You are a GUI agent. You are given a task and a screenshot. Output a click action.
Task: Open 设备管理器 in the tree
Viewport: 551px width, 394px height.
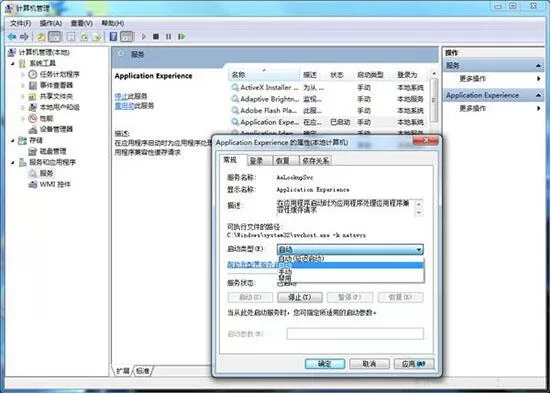pyautogui.click(x=56, y=129)
